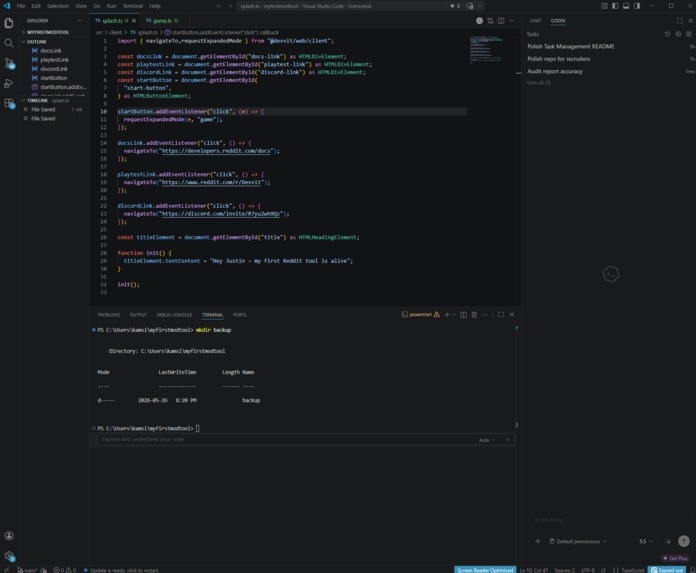Toggle bottom Panel visibility
This screenshot has height=573, width=696.
click(x=626, y=6)
